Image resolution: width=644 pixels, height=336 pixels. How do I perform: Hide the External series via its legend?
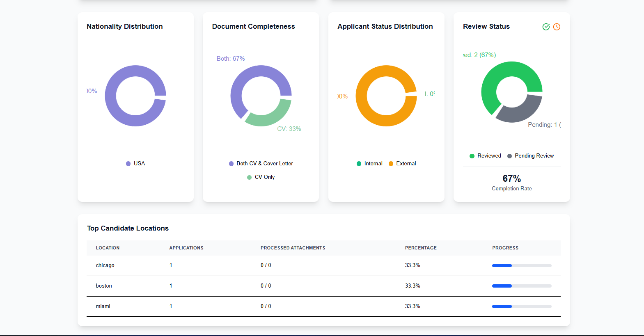pyautogui.click(x=402, y=163)
